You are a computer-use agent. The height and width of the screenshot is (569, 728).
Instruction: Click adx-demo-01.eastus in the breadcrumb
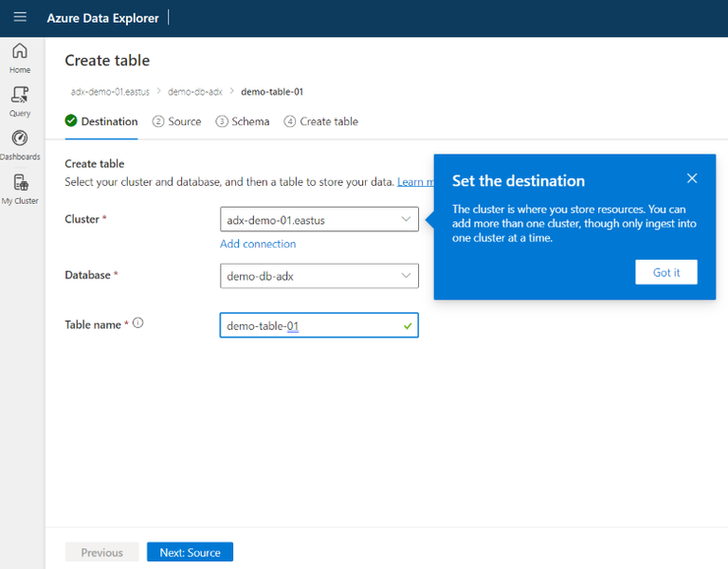click(x=110, y=92)
